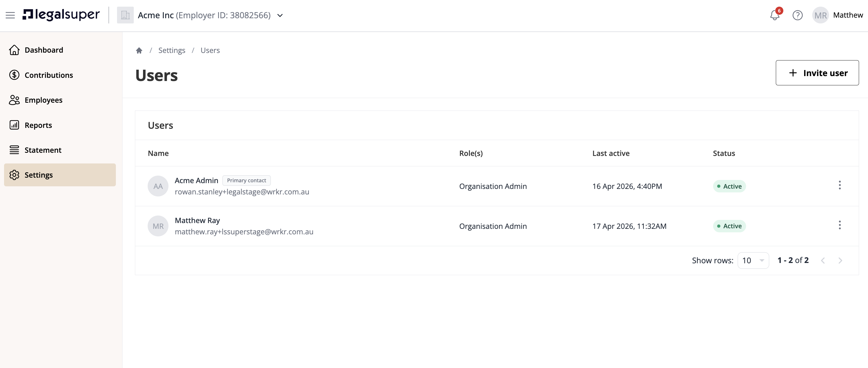Click the legalsuper logo
Image resolution: width=868 pixels, height=368 pixels.
click(x=61, y=15)
